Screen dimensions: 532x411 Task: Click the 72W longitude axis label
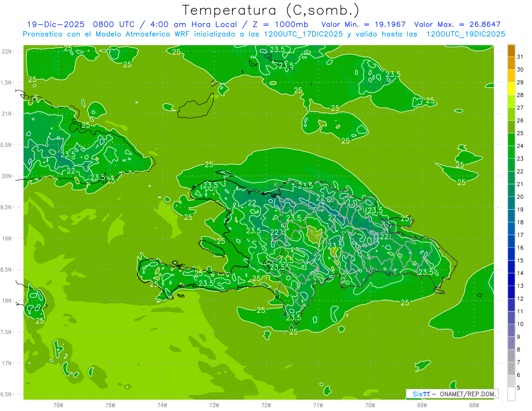coord(266,405)
